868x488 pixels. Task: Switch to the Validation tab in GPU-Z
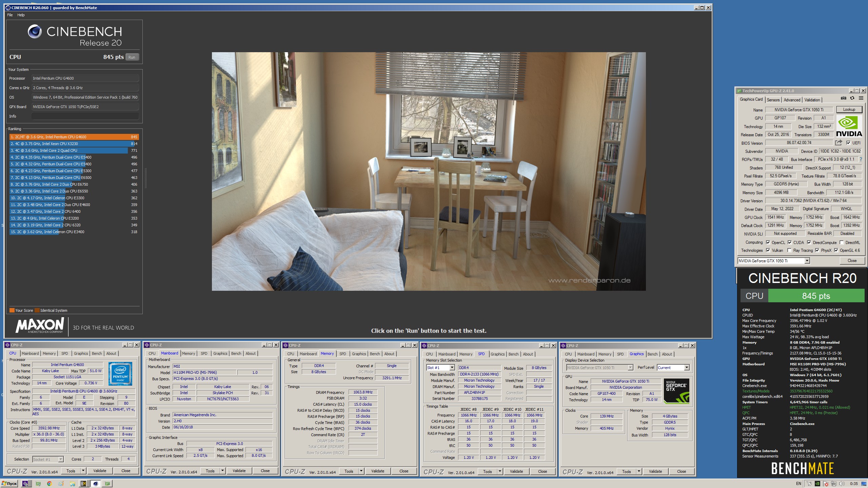coord(812,100)
